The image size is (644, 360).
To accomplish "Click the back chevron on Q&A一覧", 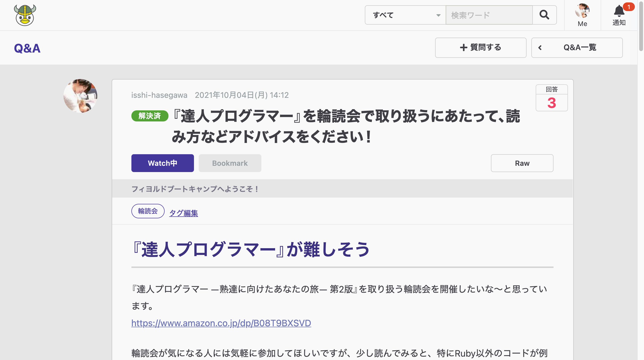I will [540, 47].
